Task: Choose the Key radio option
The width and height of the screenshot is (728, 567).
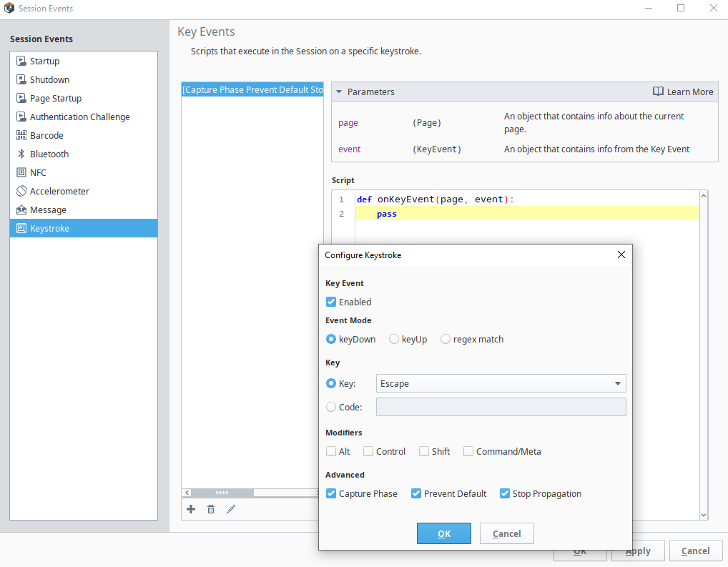Action: [331, 383]
